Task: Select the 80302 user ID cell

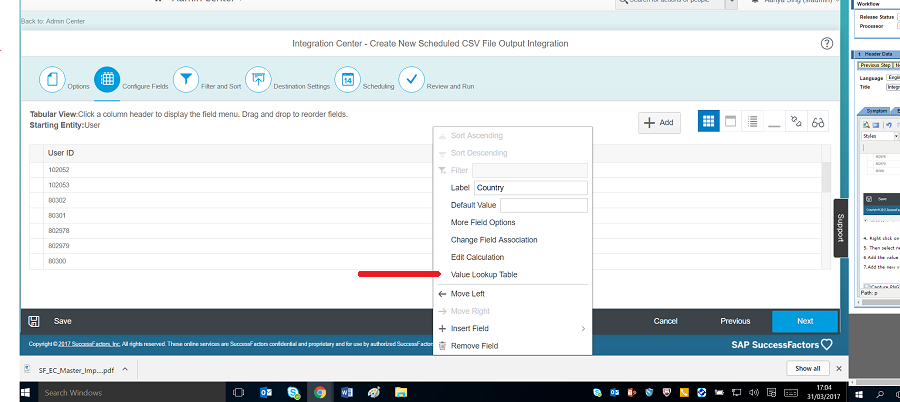Action: pos(57,200)
